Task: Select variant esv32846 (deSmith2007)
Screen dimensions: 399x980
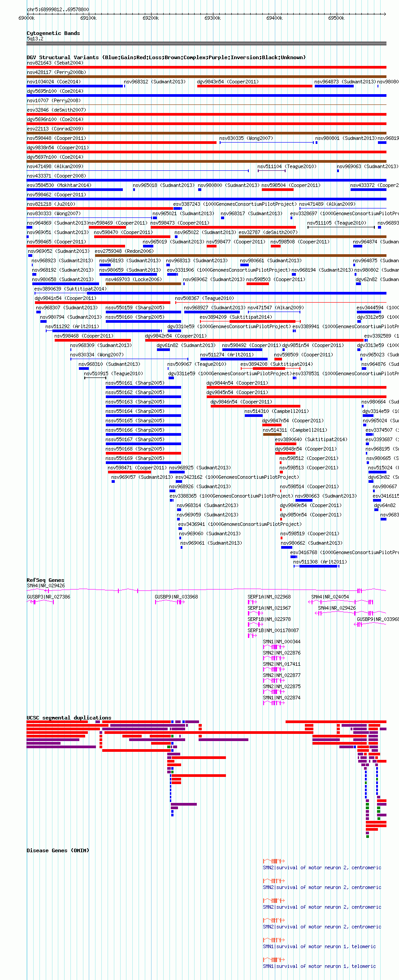Action: click(56, 110)
